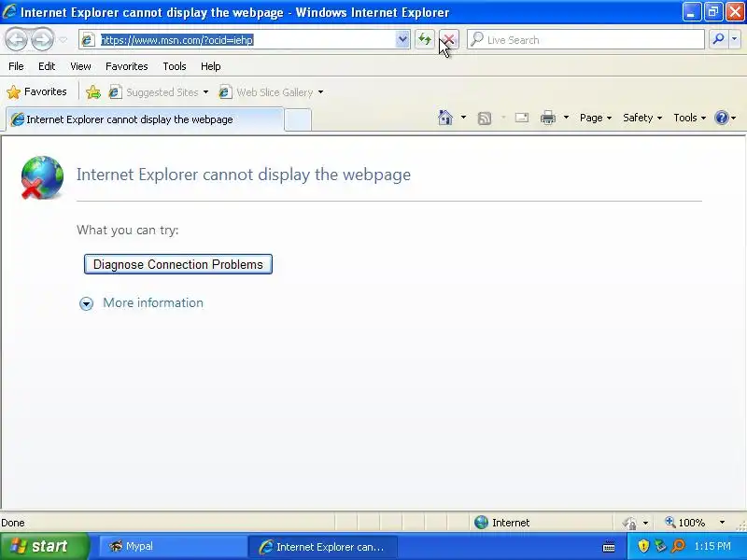This screenshot has width=747, height=560.
Task: Open the File menu
Action: 16,66
